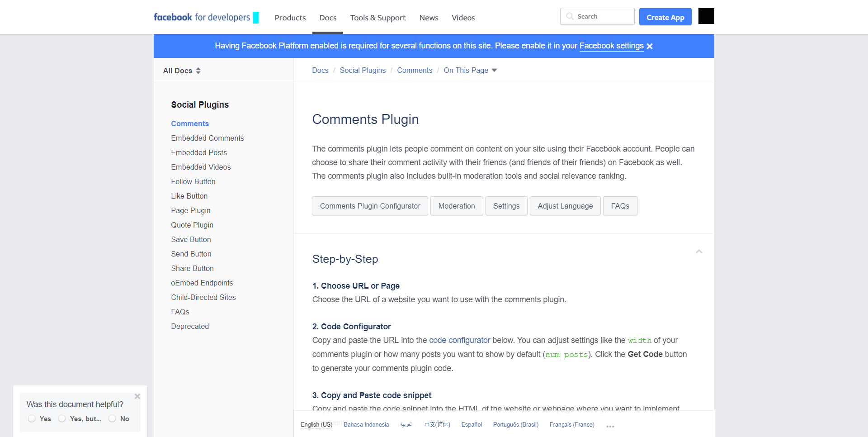Switch language to Bahasa Indonesia

pyautogui.click(x=366, y=424)
